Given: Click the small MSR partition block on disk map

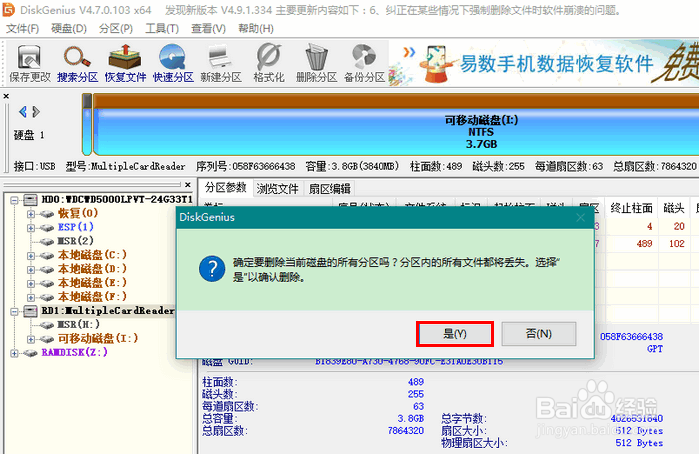Looking at the screenshot, I should [87, 125].
